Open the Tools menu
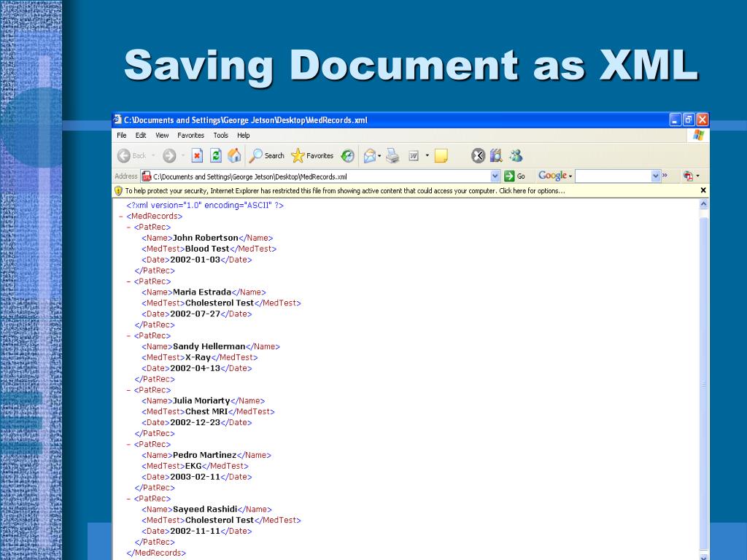The height and width of the screenshot is (560, 747). (x=220, y=135)
